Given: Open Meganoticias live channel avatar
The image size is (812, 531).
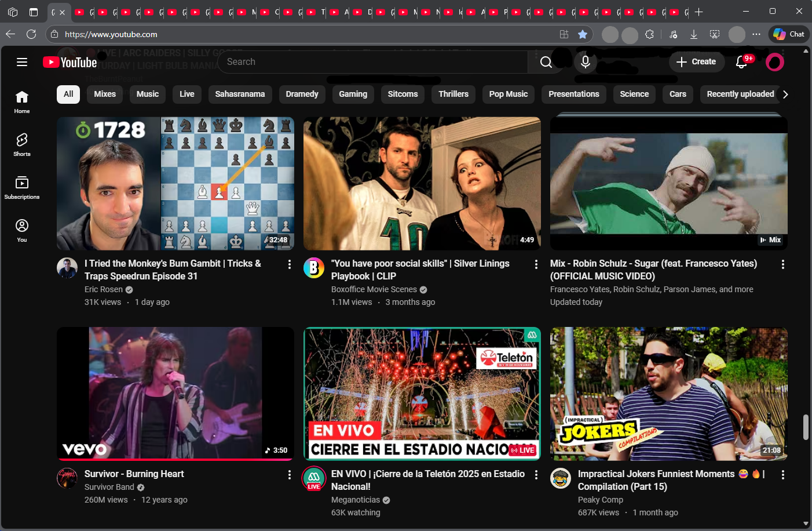Looking at the screenshot, I should 314,478.
